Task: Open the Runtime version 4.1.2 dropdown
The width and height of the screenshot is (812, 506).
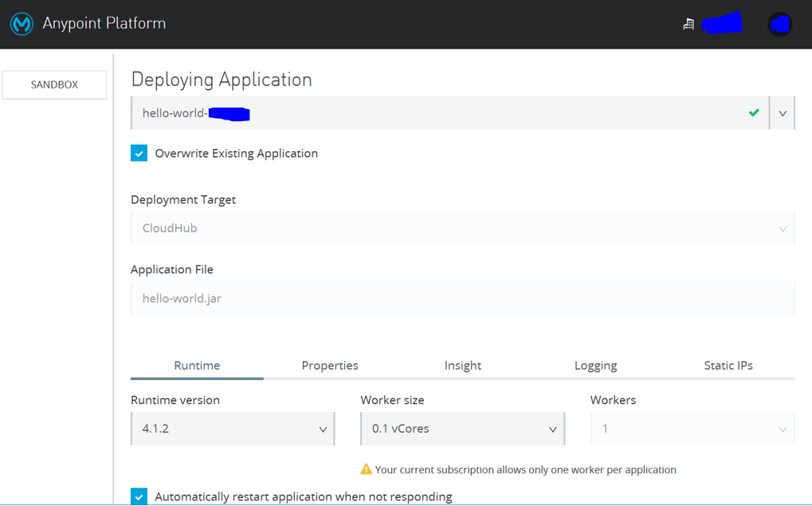Action: [x=233, y=429]
